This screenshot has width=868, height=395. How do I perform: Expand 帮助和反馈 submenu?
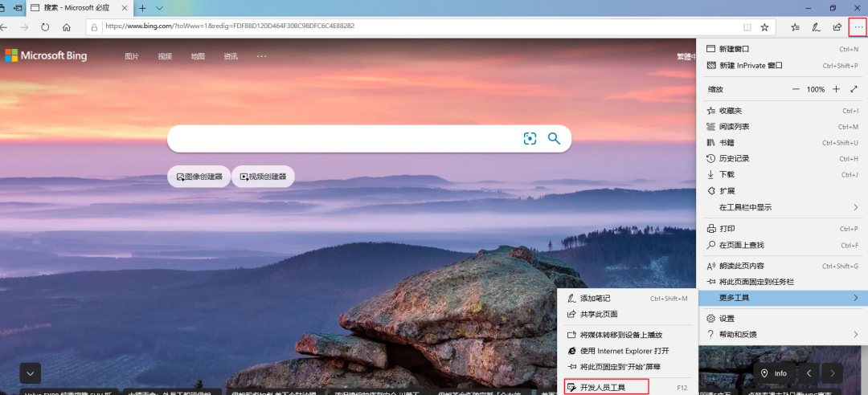[x=782, y=335]
